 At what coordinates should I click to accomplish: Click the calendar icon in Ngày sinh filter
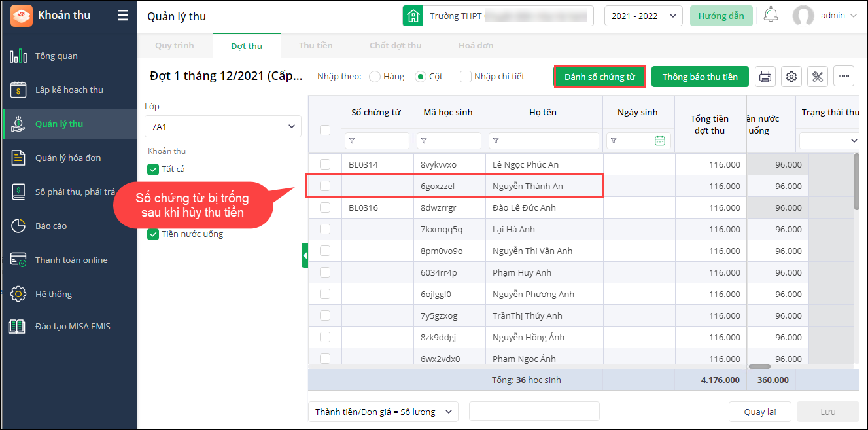point(659,141)
